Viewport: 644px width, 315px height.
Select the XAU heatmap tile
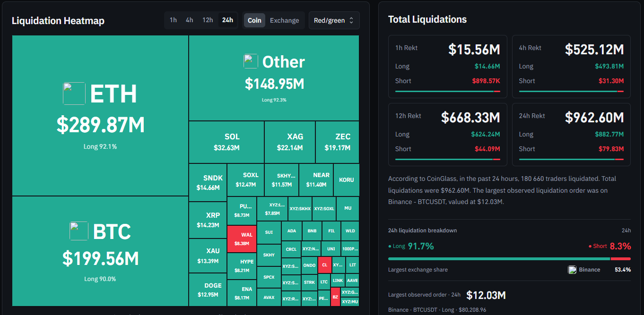pyautogui.click(x=208, y=256)
